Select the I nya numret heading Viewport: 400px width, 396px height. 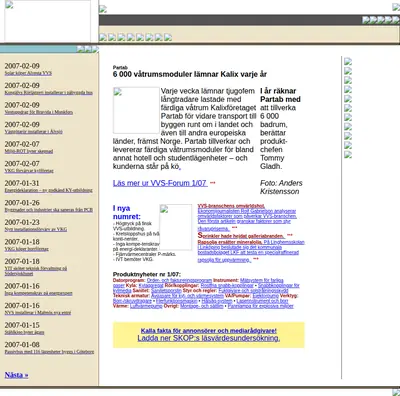tap(127, 212)
